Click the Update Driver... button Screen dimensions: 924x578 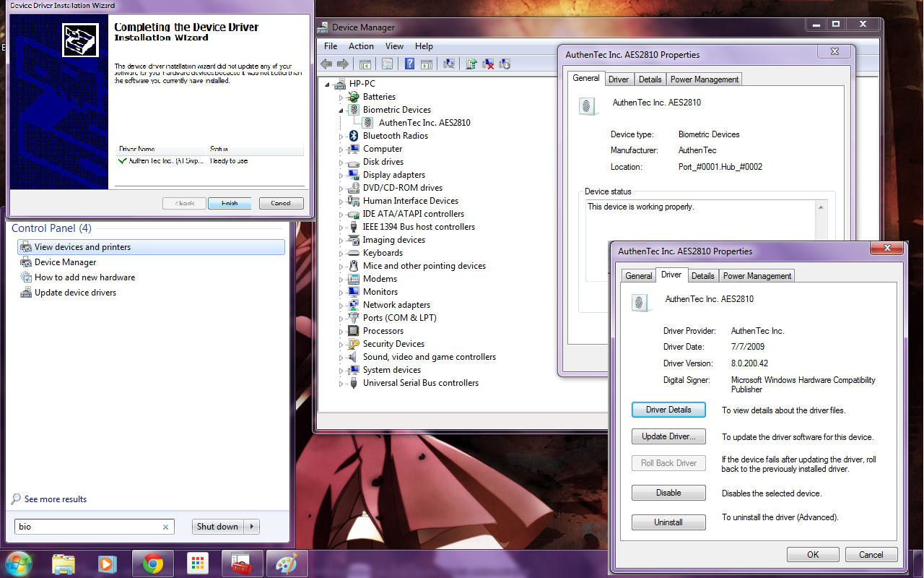[x=668, y=436]
